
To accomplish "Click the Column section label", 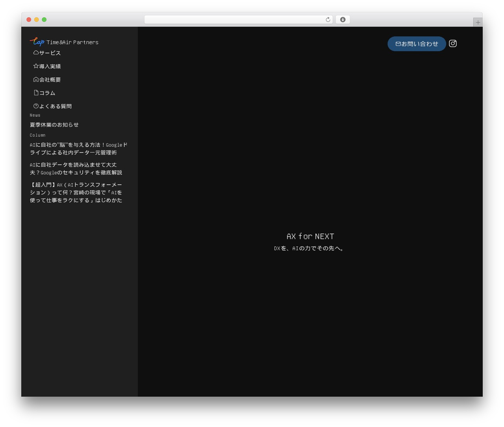I will click(x=38, y=135).
